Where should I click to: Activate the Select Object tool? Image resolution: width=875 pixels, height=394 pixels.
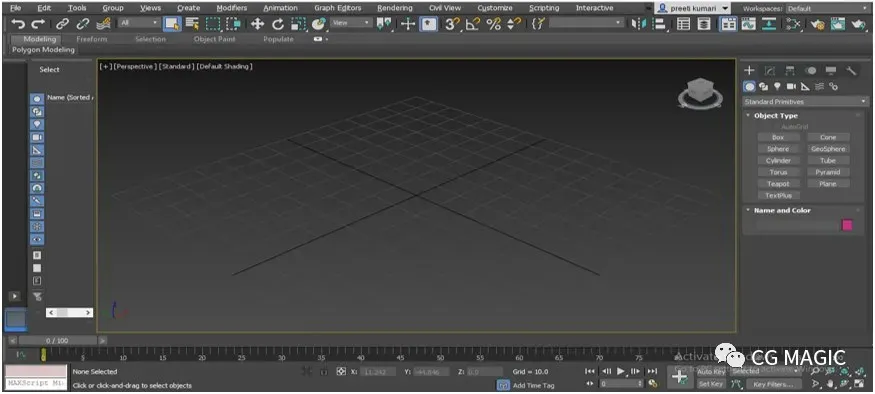(171, 24)
